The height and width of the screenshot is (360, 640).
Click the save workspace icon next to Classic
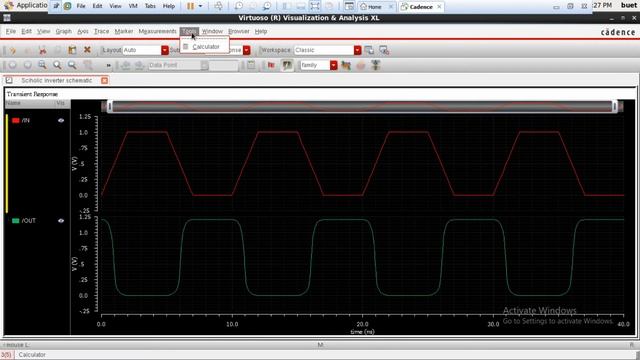tap(369, 50)
